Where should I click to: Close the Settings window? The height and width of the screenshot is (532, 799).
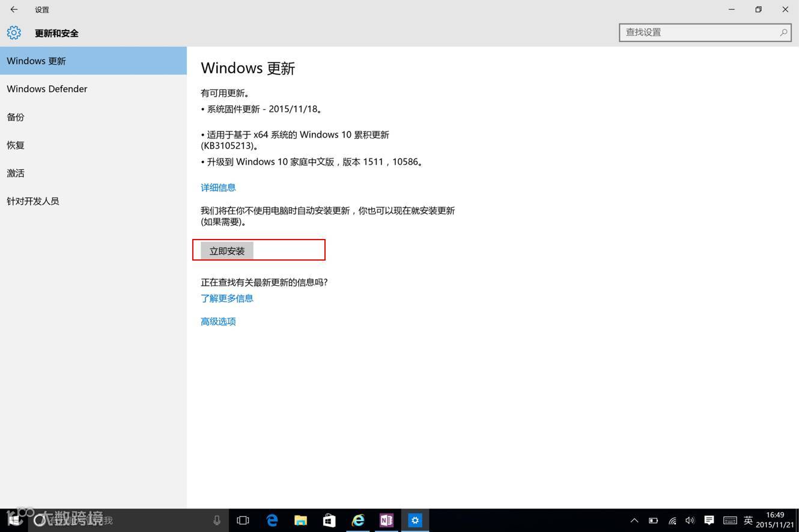[x=785, y=10]
